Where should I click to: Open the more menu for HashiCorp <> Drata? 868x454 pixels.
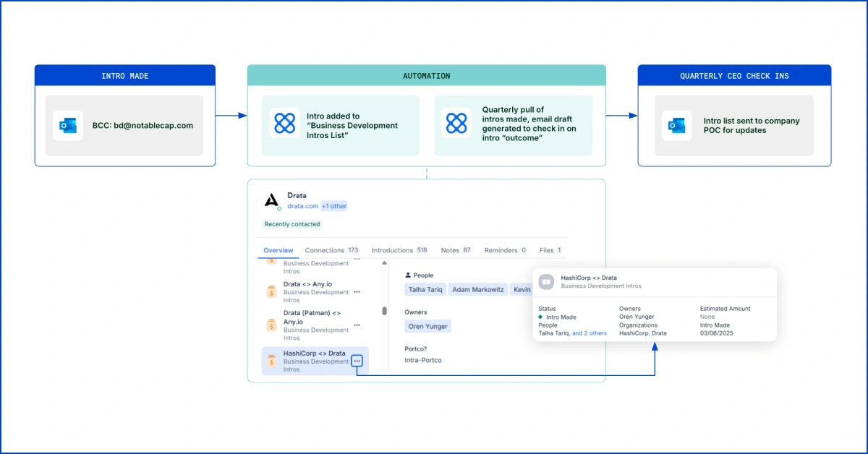coord(357,361)
